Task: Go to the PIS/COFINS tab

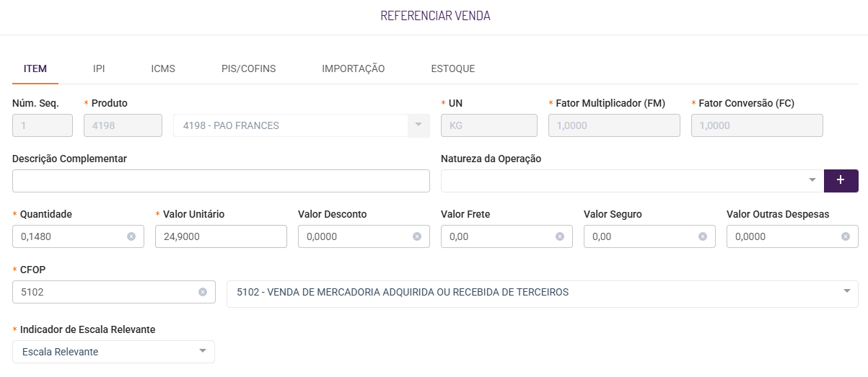Action: pos(248,69)
